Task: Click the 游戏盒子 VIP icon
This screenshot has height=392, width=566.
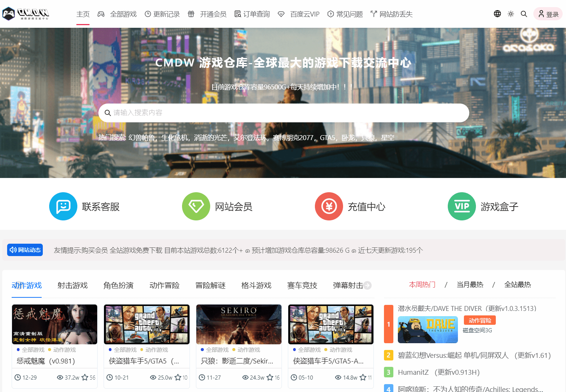Action: (x=462, y=206)
